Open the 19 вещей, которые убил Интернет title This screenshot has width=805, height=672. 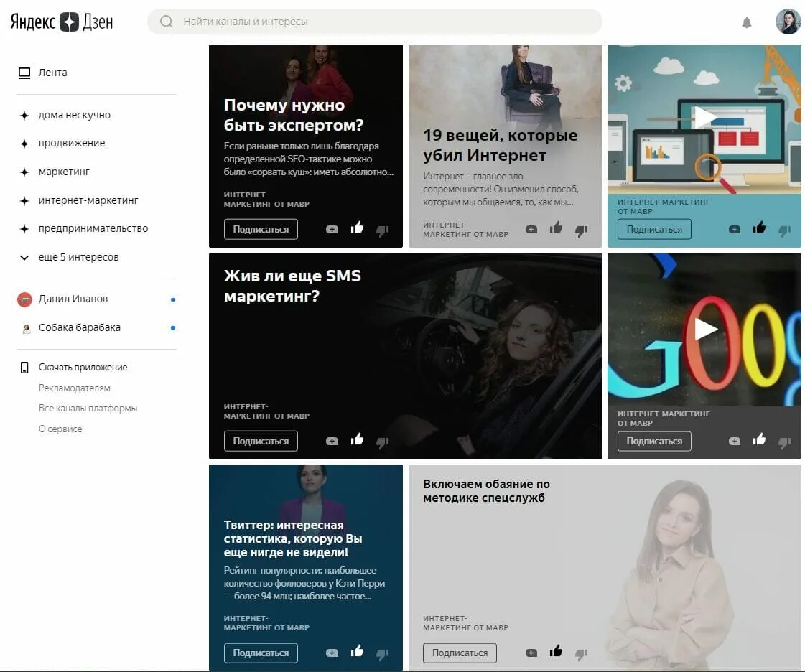tap(500, 145)
